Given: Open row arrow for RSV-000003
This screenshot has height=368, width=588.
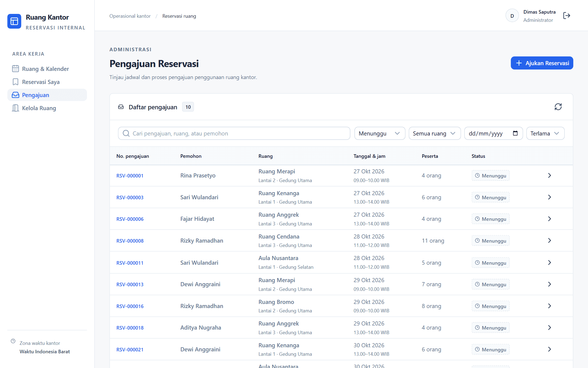Looking at the screenshot, I should 549,197.
